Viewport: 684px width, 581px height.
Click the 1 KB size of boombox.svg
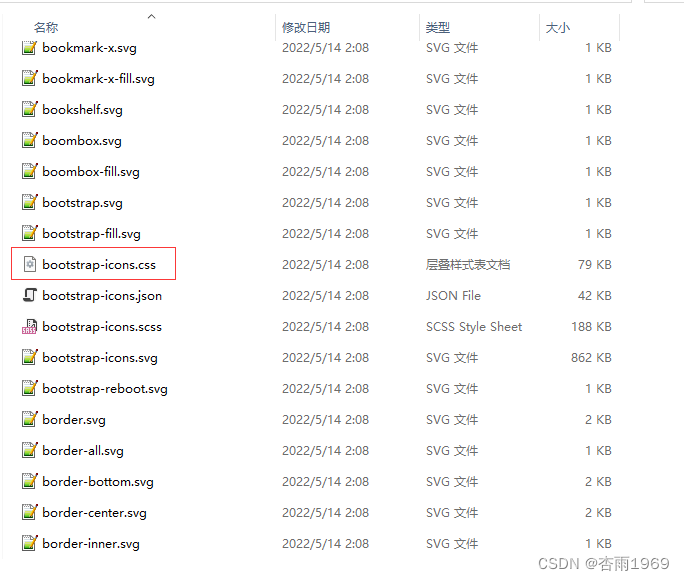point(598,140)
